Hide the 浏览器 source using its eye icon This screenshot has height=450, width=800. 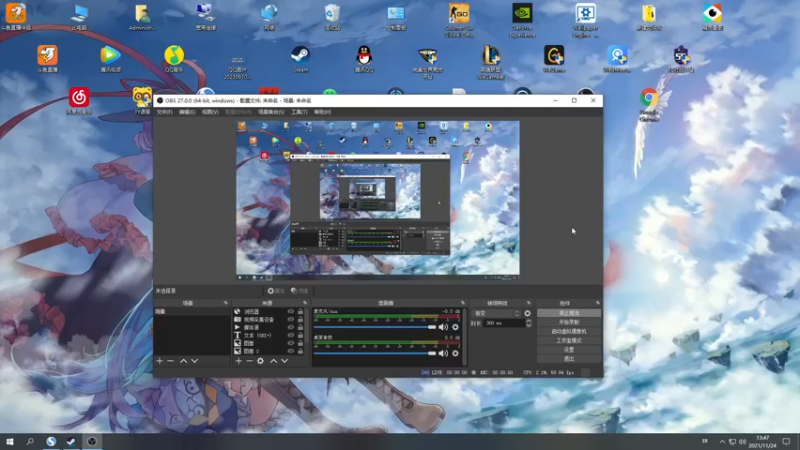pyautogui.click(x=291, y=312)
